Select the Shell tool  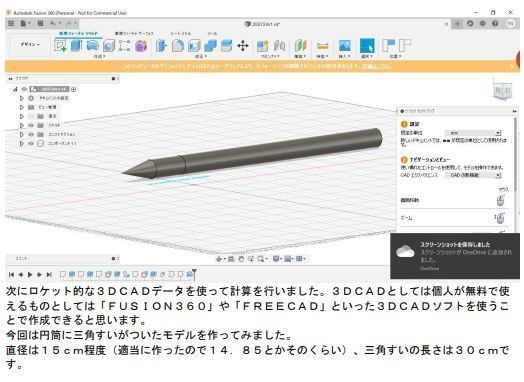pos(194,46)
